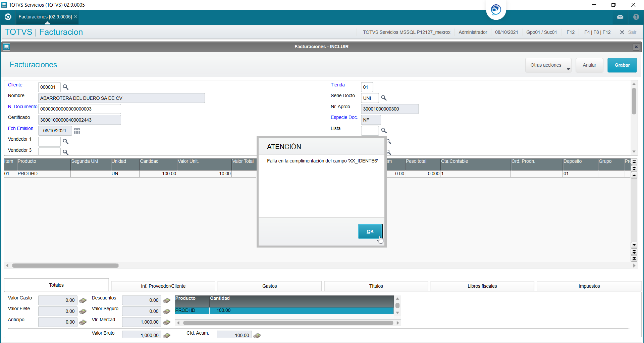644x343 pixels.
Task: Open Vendedor 1 lookup magnifier
Action: point(66,141)
